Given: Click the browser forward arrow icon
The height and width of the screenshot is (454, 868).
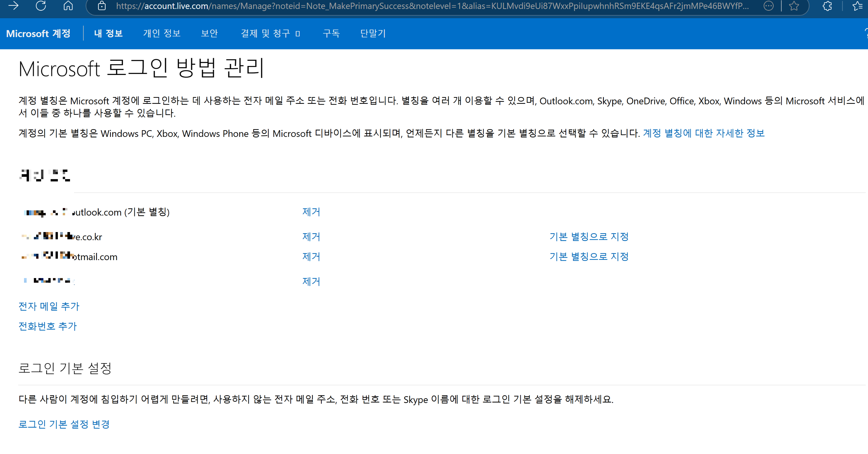Looking at the screenshot, I should pyautogui.click(x=14, y=5).
